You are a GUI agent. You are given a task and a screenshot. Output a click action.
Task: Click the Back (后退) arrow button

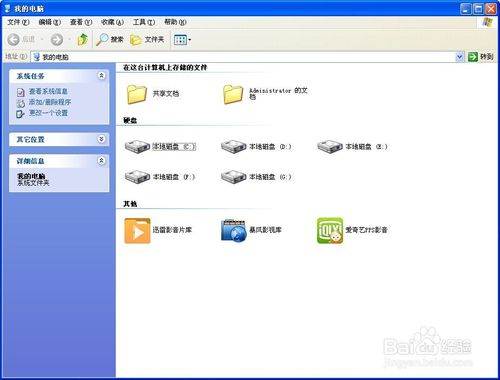pos(14,40)
